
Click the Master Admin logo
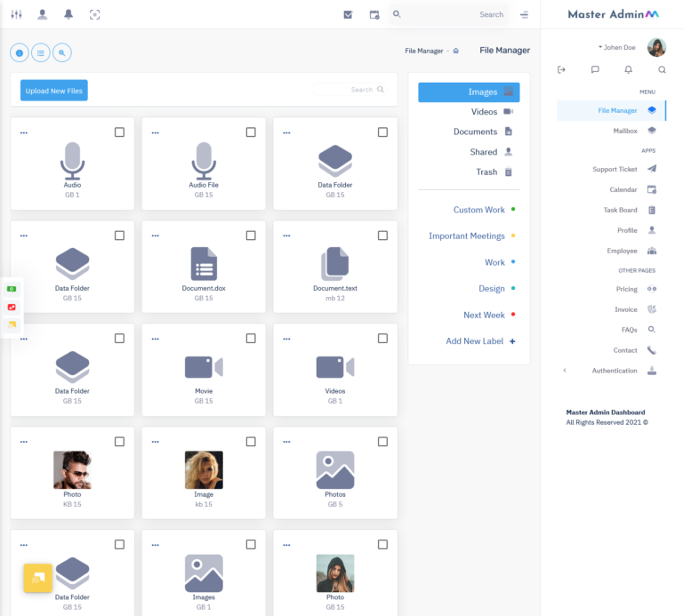coord(613,14)
